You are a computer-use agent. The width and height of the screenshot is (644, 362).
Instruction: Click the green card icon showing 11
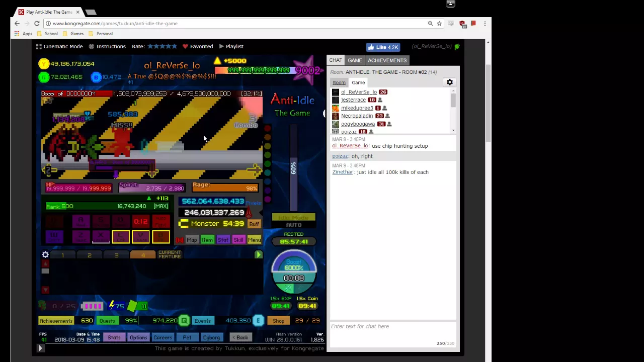tap(132, 306)
